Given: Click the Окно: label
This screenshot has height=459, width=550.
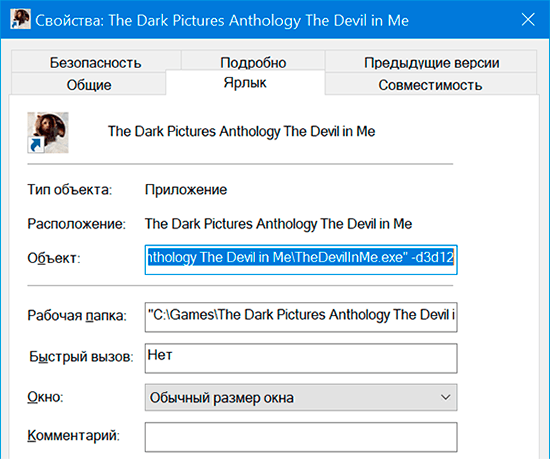Looking at the screenshot, I should coord(45,397).
